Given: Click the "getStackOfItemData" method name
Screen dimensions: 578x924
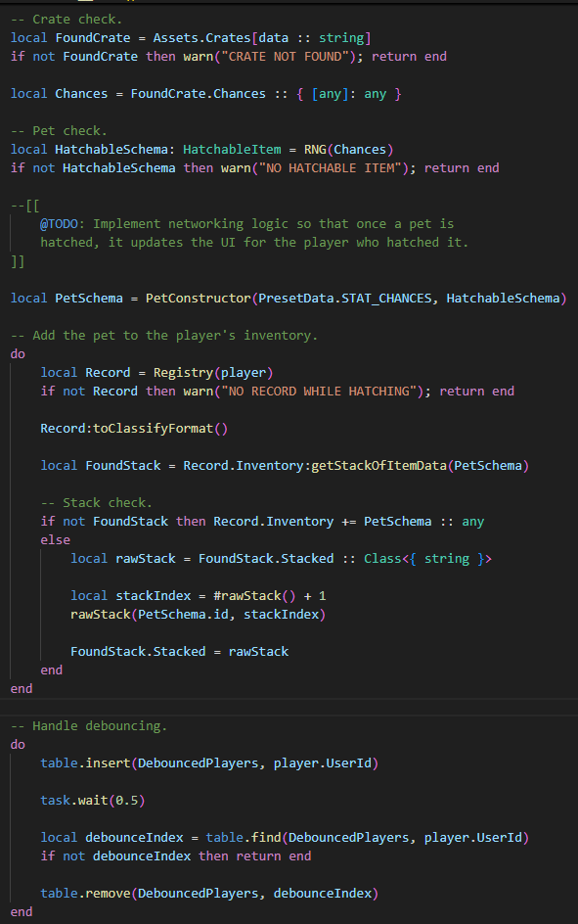Looking at the screenshot, I should [379, 466].
